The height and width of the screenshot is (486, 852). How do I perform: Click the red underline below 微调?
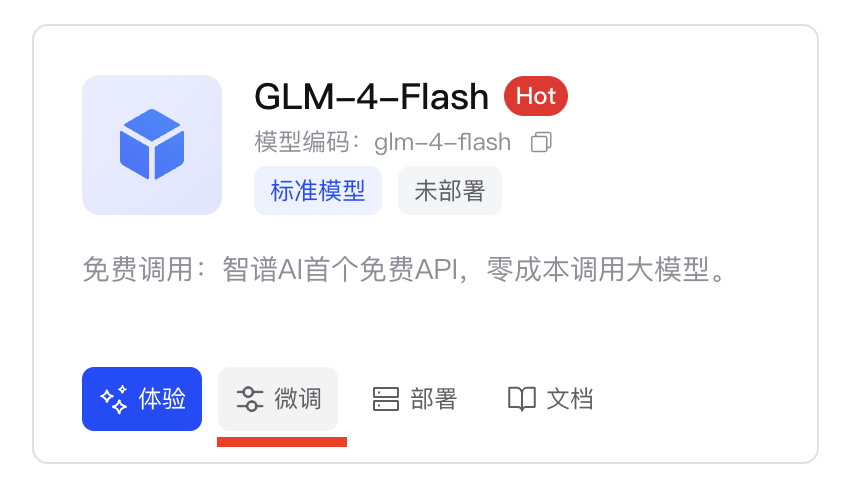click(282, 442)
